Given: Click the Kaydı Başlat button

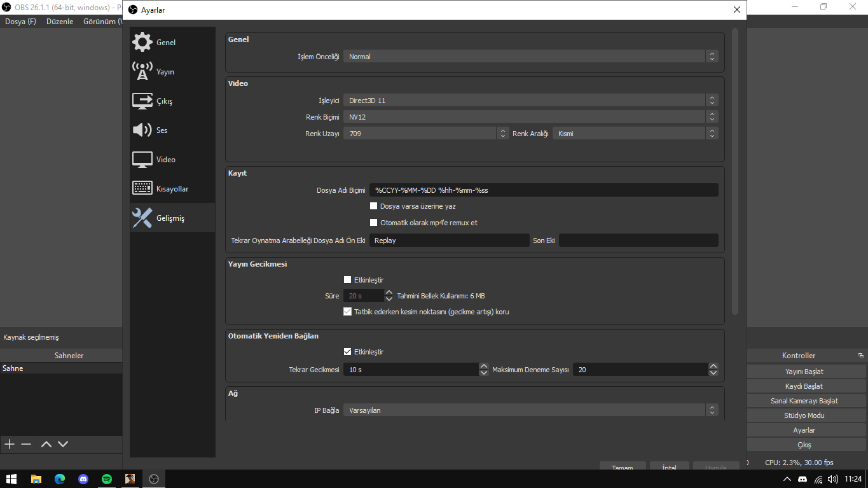Looking at the screenshot, I should coord(804,386).
